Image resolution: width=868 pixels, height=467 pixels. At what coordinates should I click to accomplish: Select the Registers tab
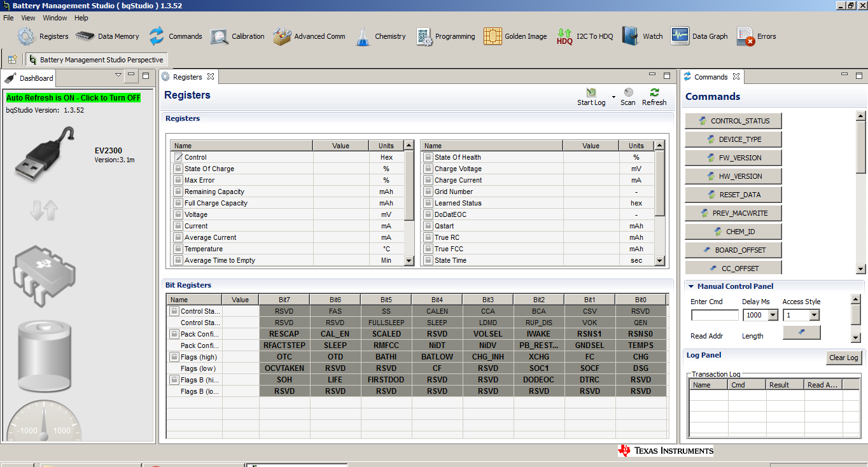tap(187, 77)
